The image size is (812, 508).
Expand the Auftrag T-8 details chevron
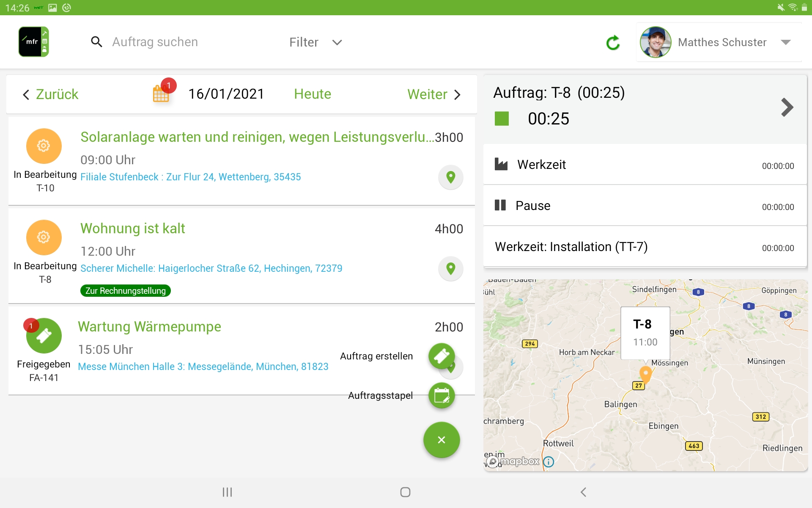point(787,107)
